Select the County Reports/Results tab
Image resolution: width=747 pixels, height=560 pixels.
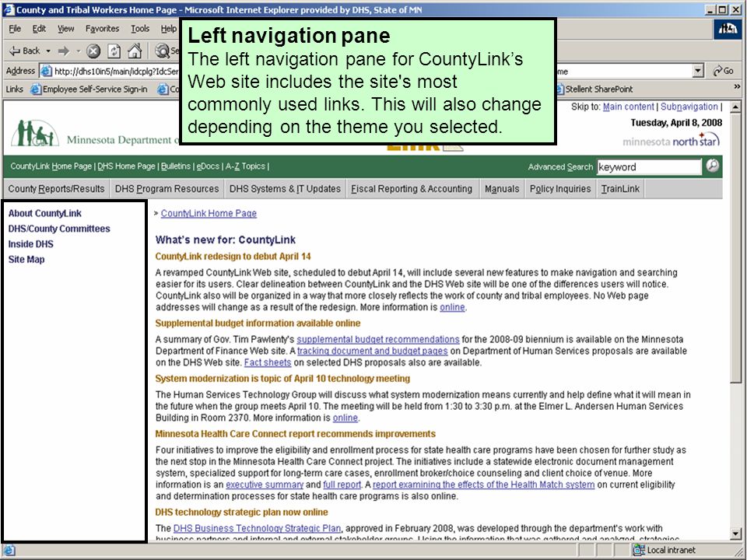(56, 189)
